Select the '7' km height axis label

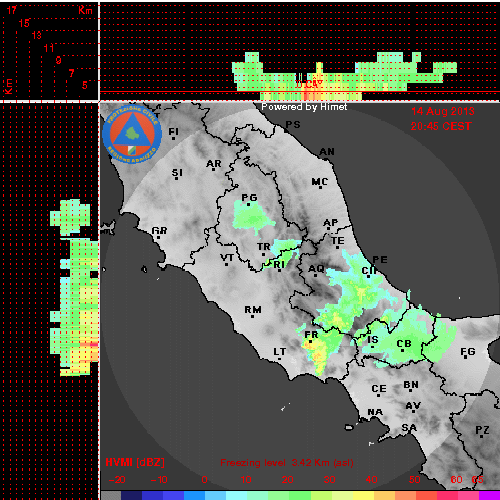pyautogui.click(x=71, y=73)
